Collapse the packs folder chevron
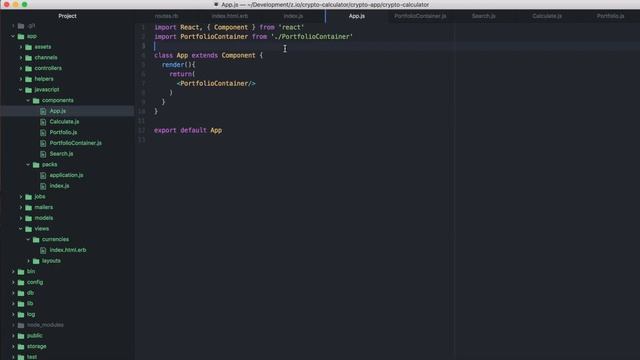Image resolution: width=640 pixels, height=360 pixels. tap(28, 164)
